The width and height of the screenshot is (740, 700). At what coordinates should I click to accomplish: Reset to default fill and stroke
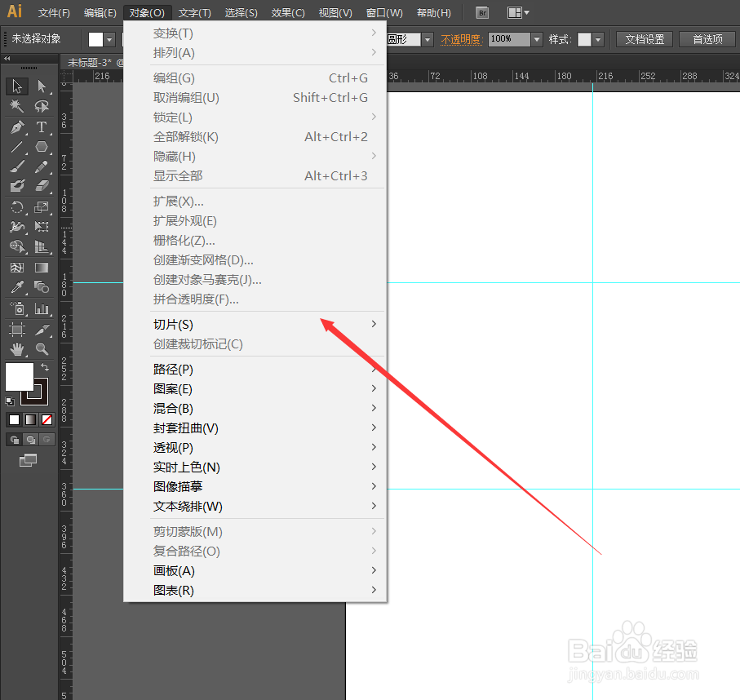[x=10, y=401]
